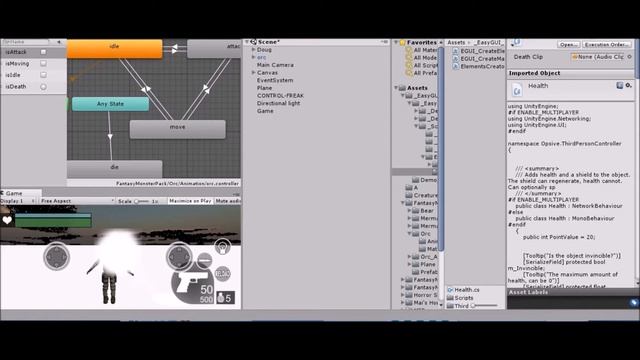Open the Display 1 dropdown
Viewport: 640px width, 360px height.
pyautogui.click(x=18, y=201)
